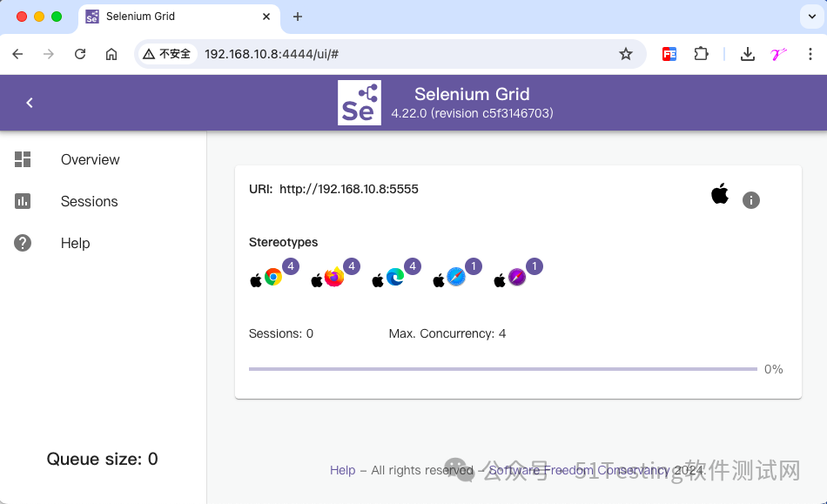Click the Queue size: 0 text
This screenshot has width=827, height=504.
pos(103,460)
